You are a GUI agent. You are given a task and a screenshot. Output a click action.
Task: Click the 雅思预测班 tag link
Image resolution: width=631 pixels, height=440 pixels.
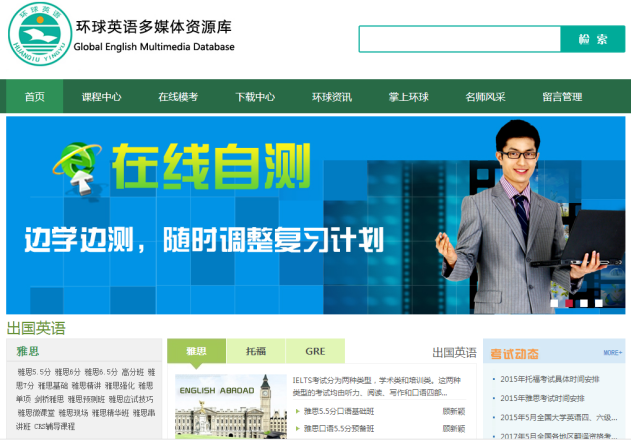[86, 399]
